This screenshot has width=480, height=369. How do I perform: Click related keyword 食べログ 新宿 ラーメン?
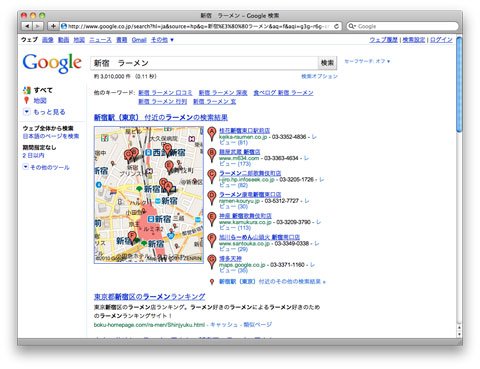click(x=283, y=93)
